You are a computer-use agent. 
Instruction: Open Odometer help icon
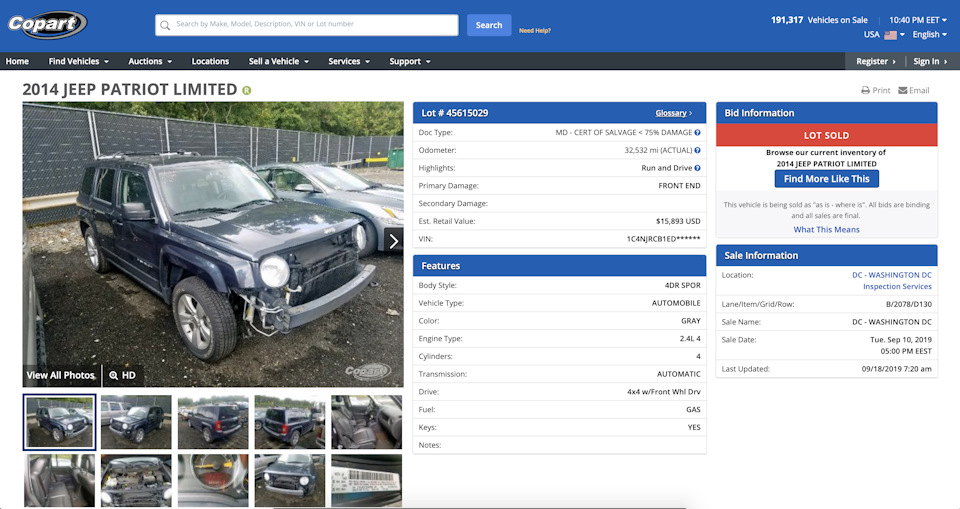[x=697, y=150]
